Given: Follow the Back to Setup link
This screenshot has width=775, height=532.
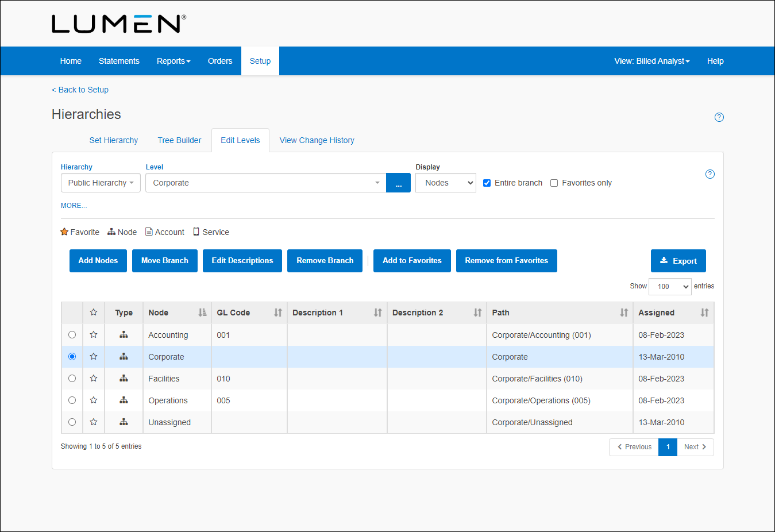Looking at the screenshot, I should [x=80, y=90].
